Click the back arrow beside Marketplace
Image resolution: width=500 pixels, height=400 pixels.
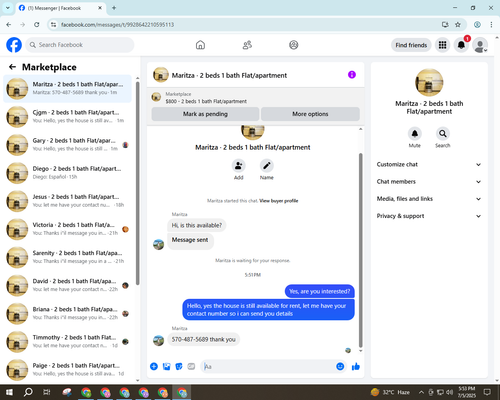[12, 67]
